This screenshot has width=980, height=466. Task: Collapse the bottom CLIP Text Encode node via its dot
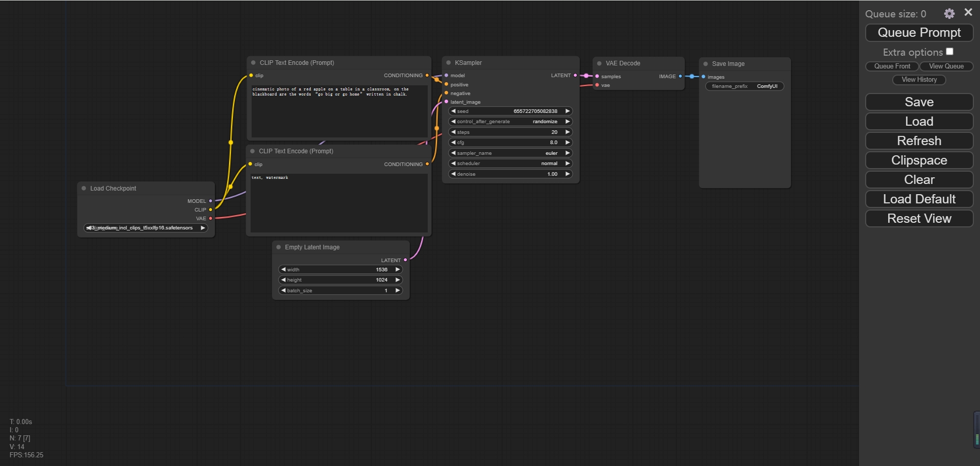coord(253,151)
